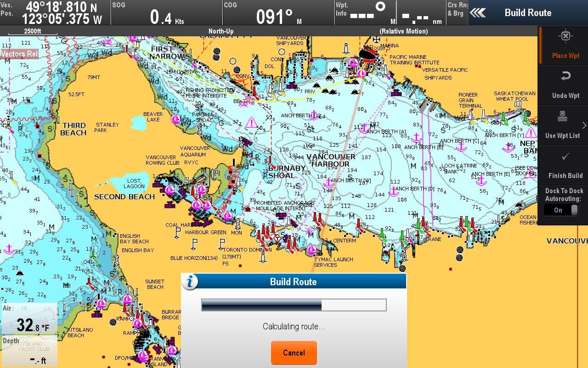Click the Relative Motion label
This screenshot has height=368, width=588.
click(x=403, y=31)
